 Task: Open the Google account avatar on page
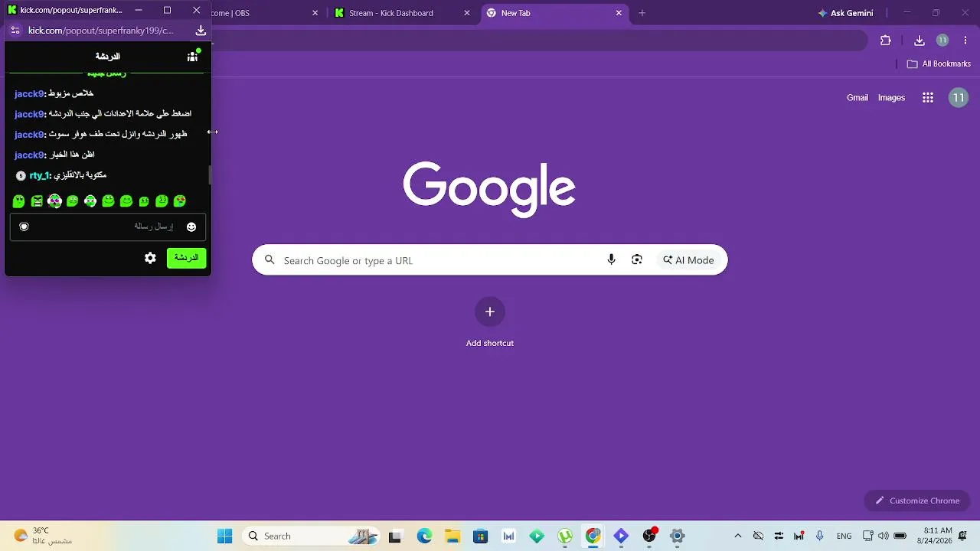click(x=959, y=98)
